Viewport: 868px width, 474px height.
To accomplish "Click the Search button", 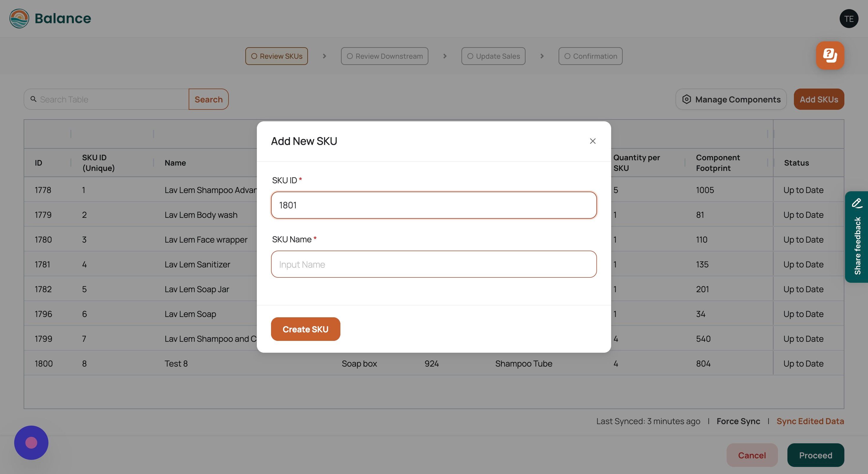I will (208, 99).
